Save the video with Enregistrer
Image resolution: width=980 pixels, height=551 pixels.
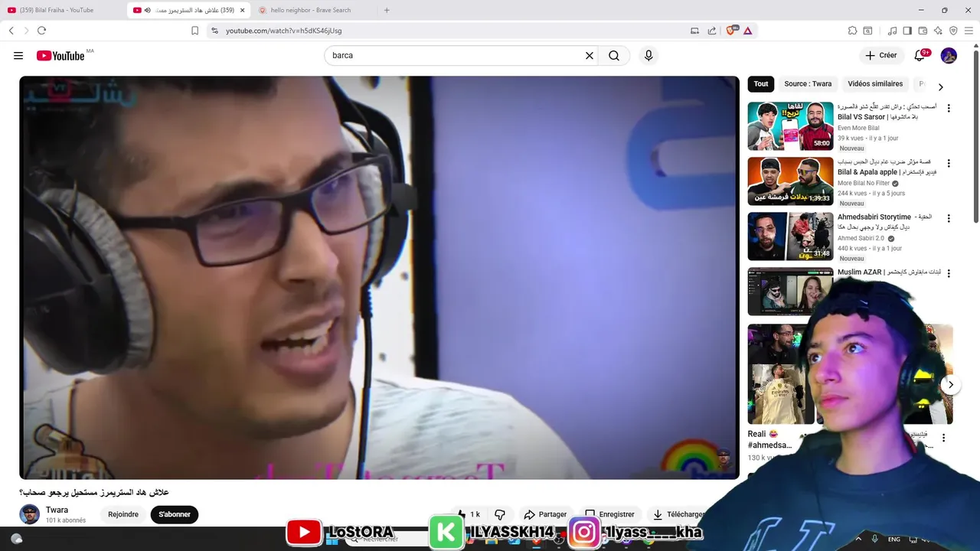(x=610, y=514)
